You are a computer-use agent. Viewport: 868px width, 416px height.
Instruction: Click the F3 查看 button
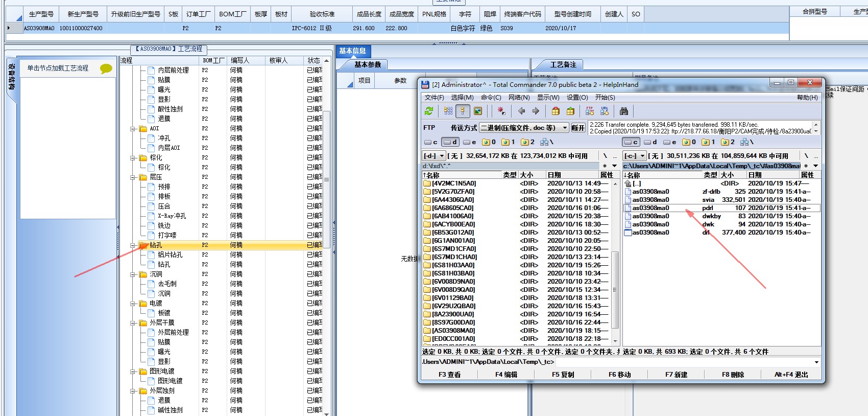coord(449,375)
